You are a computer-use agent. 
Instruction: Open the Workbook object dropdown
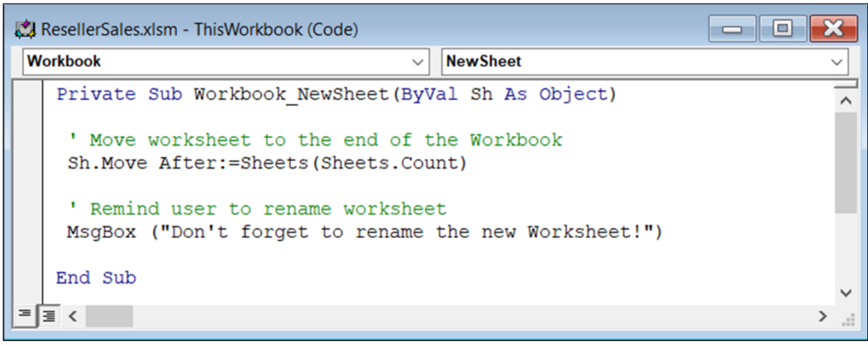tap(418, 62)
